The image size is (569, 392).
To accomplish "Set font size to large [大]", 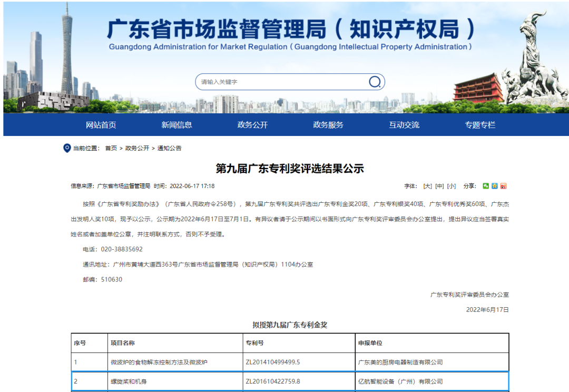I will [427, 186].
